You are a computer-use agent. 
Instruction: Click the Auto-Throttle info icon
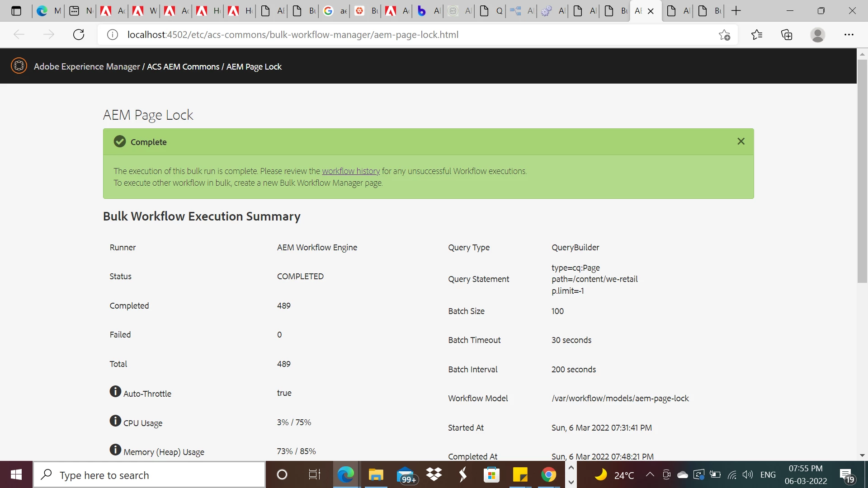click(115, 391)
